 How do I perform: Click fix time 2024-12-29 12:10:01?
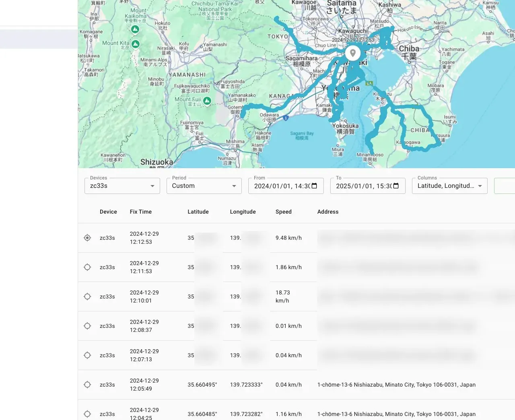pyautogui.click(x=144, y=296)
